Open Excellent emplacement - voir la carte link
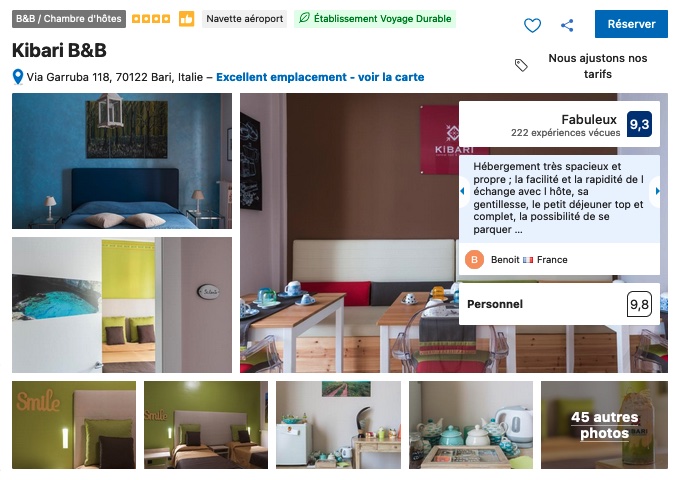 (320, 77)
